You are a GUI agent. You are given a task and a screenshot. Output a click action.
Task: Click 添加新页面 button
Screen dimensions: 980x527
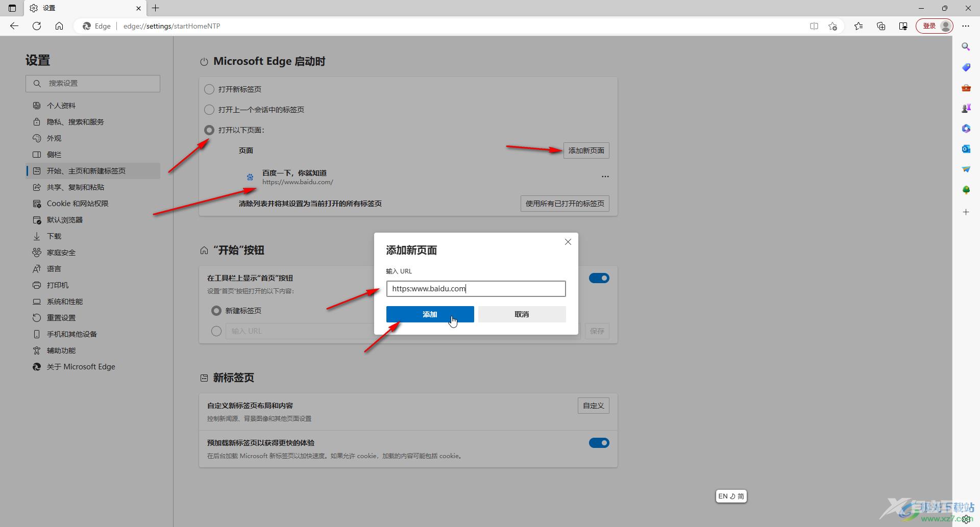click(x=586, y=150)
